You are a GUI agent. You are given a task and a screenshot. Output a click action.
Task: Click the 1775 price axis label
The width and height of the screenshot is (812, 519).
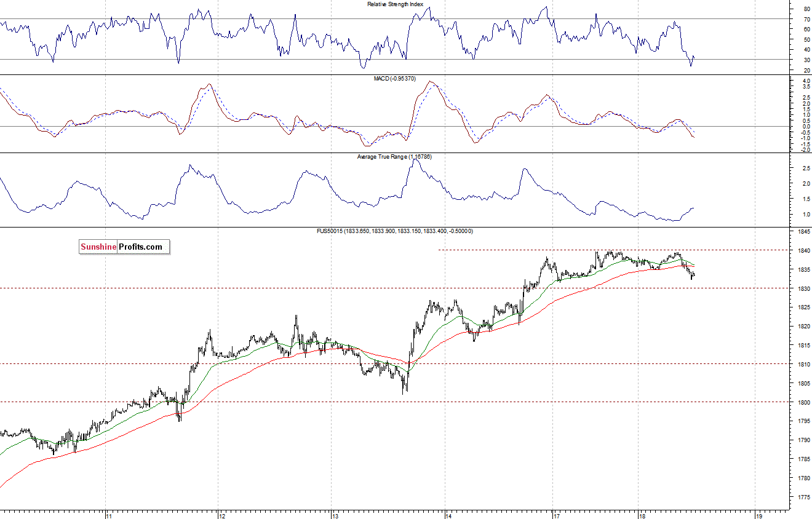point(805,496)
